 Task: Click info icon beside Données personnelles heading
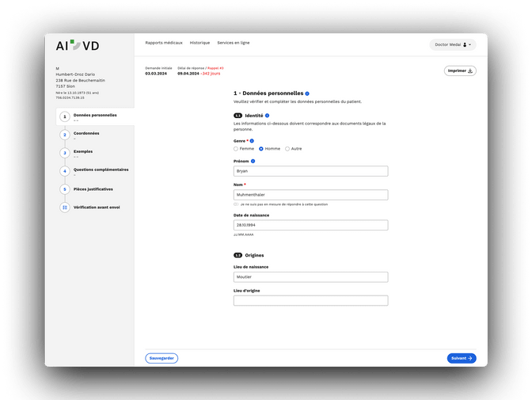(x=307, y=93)
